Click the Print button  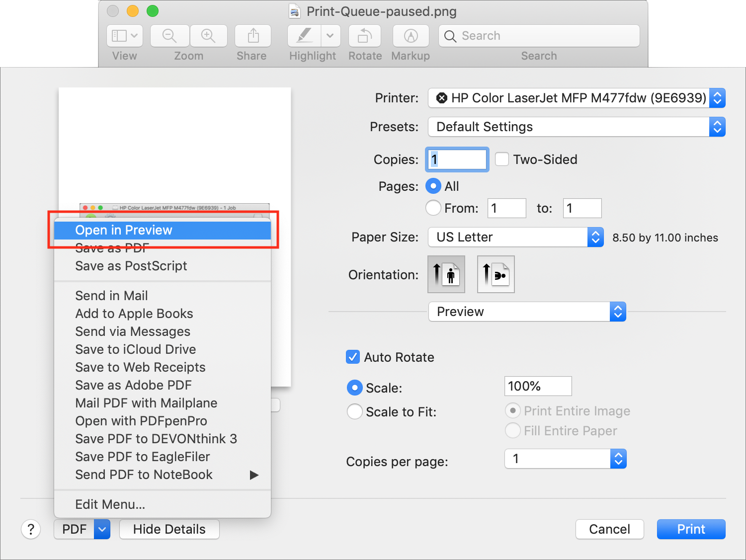[691, 529]
